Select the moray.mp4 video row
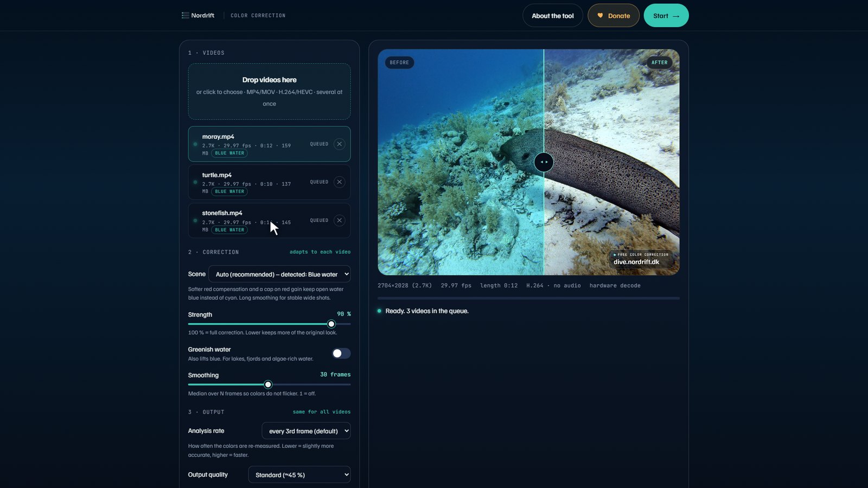Image resolution: width=868 pixels, height=488 pixels. (x=269, y=144)
